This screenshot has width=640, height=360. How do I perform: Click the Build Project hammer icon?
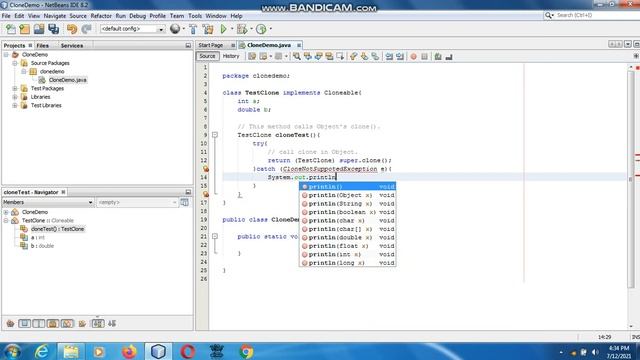193,29
